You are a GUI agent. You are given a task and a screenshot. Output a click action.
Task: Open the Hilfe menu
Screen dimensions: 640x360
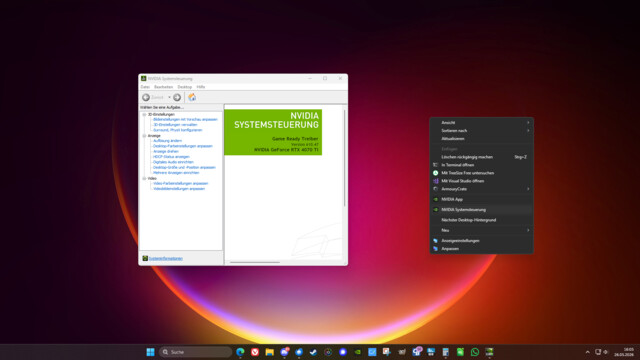click(x=200, y=87)
